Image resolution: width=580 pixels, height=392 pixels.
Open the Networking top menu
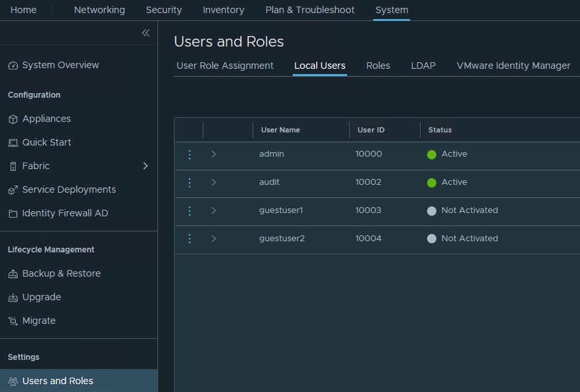coord(99,10)
